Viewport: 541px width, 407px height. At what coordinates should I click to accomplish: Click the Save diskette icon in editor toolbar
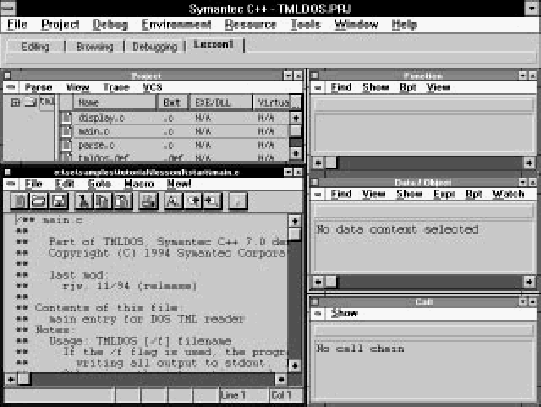(59, 201)
